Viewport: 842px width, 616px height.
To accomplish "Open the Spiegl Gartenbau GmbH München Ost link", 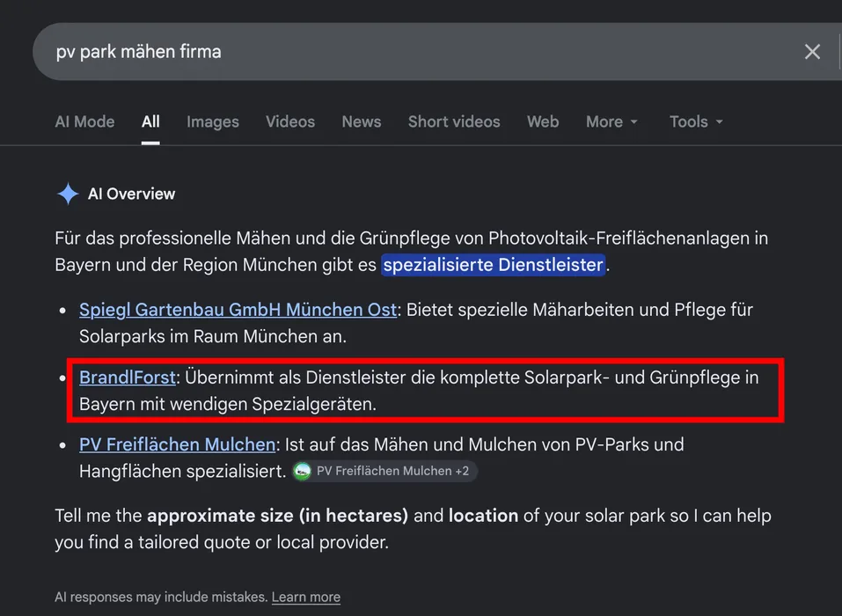I will pos(238,310).
